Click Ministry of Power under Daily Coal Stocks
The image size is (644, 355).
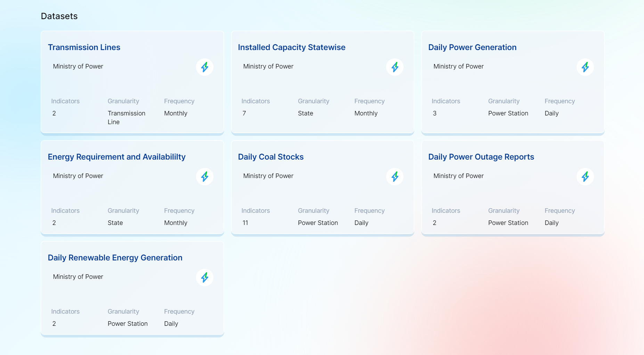(x=268, y=176)
